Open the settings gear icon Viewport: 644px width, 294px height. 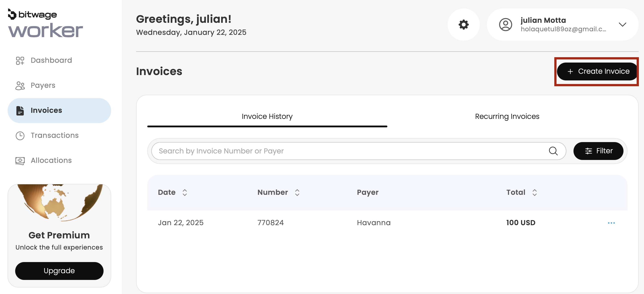[463, 25]
